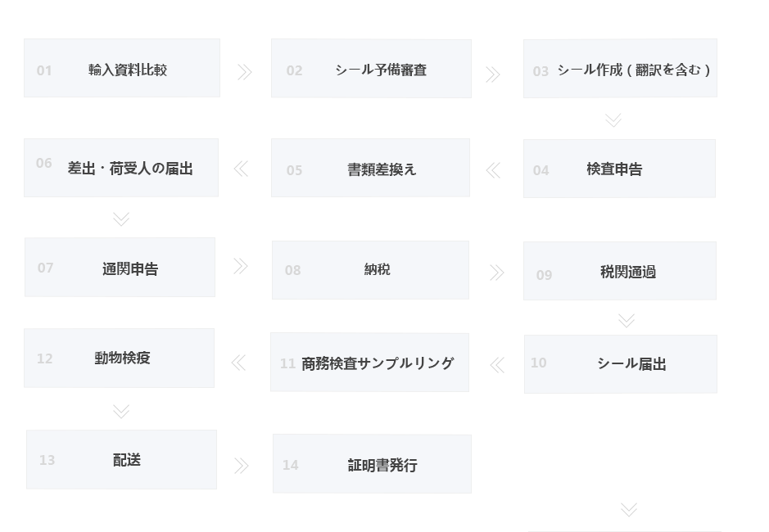Select the 配送 step 13 box
The height and width of the screenshot is (532, 769).
point(121,460)
